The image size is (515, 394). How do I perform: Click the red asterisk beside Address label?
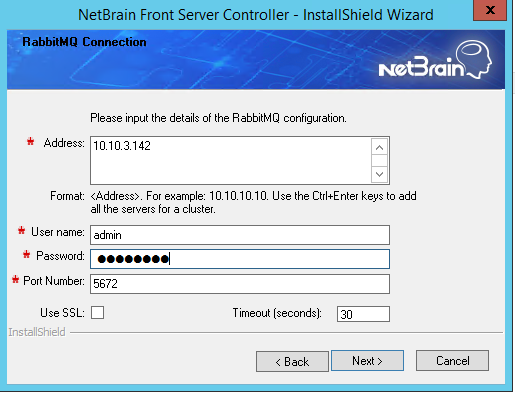point(30,142)
